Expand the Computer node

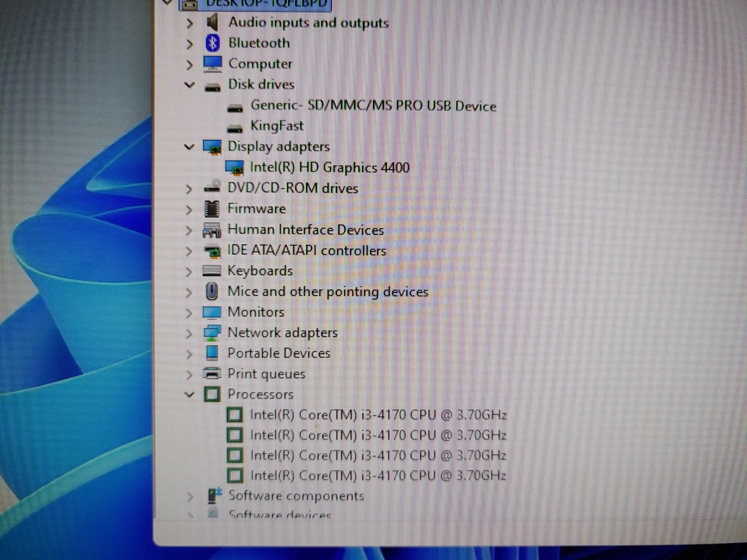click(x=189, y=65)
